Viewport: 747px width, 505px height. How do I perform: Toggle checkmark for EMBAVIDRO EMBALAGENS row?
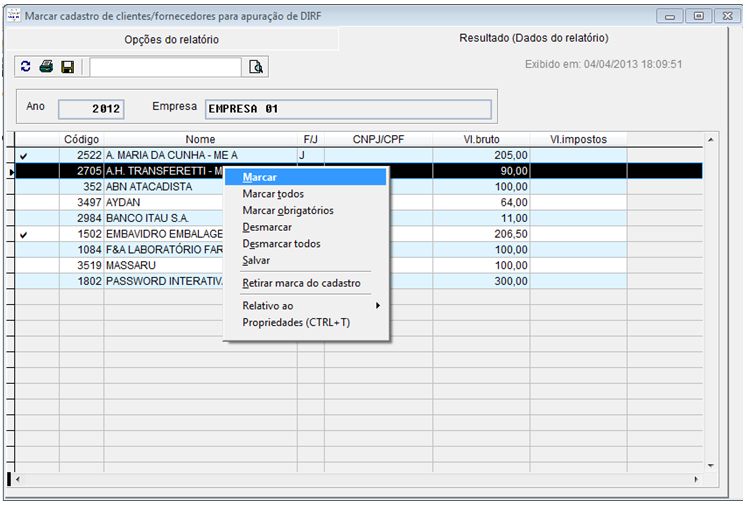23,234
